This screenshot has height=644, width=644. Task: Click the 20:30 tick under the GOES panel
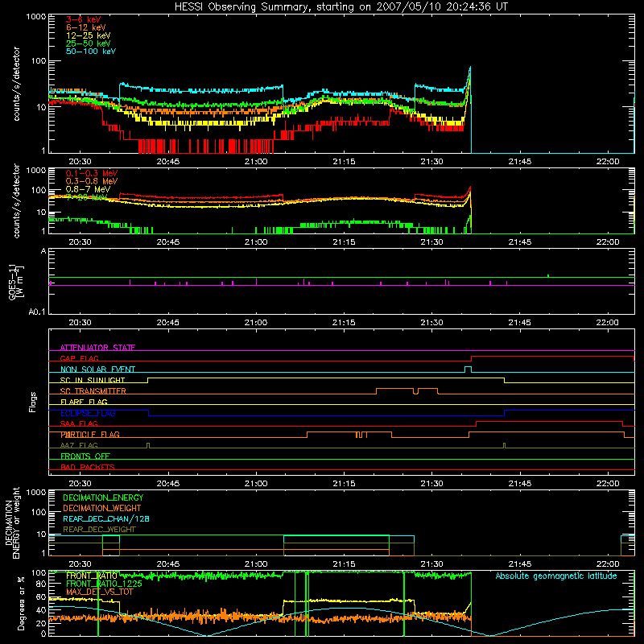[80, 323]
